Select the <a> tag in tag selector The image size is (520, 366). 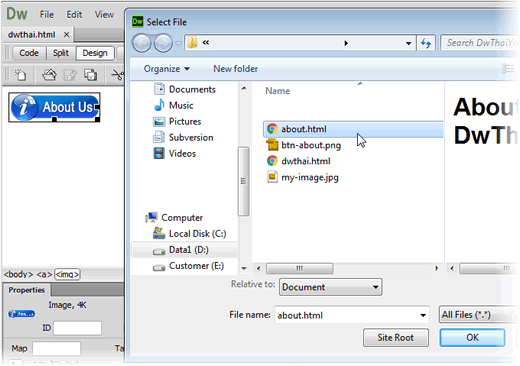tap(44, 274)
